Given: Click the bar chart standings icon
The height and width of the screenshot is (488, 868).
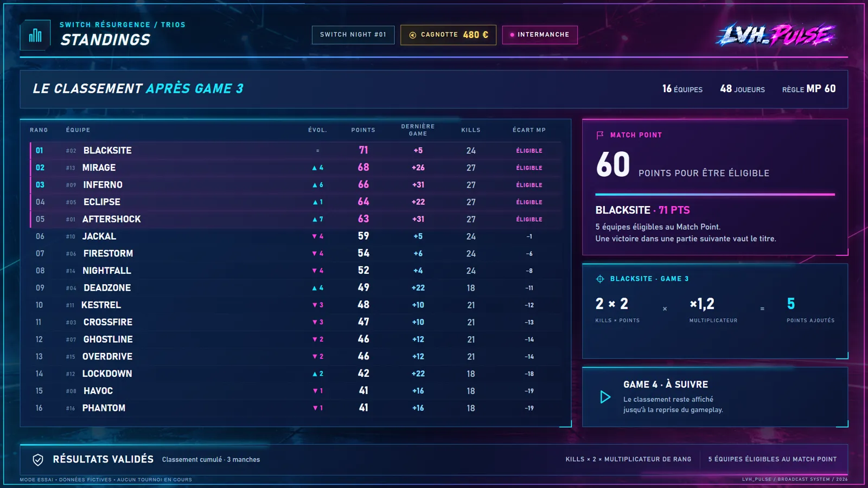Looking at the screenshot, I should tap(35, 35).
